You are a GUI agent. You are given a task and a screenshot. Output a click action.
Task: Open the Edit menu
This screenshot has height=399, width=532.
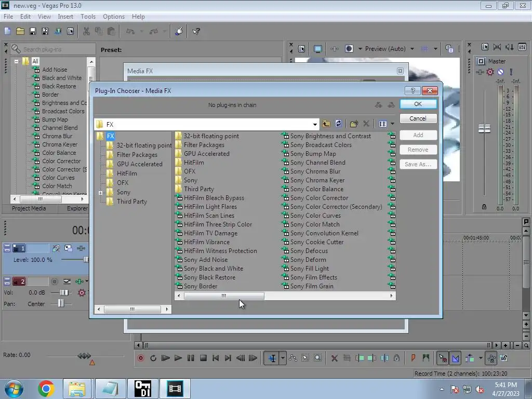pyautogui.click(x=25, y=16)
